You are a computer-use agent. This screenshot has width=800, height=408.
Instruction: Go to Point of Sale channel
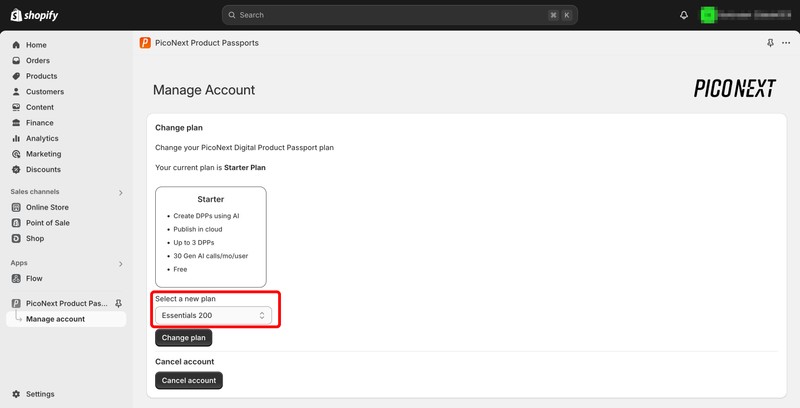[x=49, y=223]
